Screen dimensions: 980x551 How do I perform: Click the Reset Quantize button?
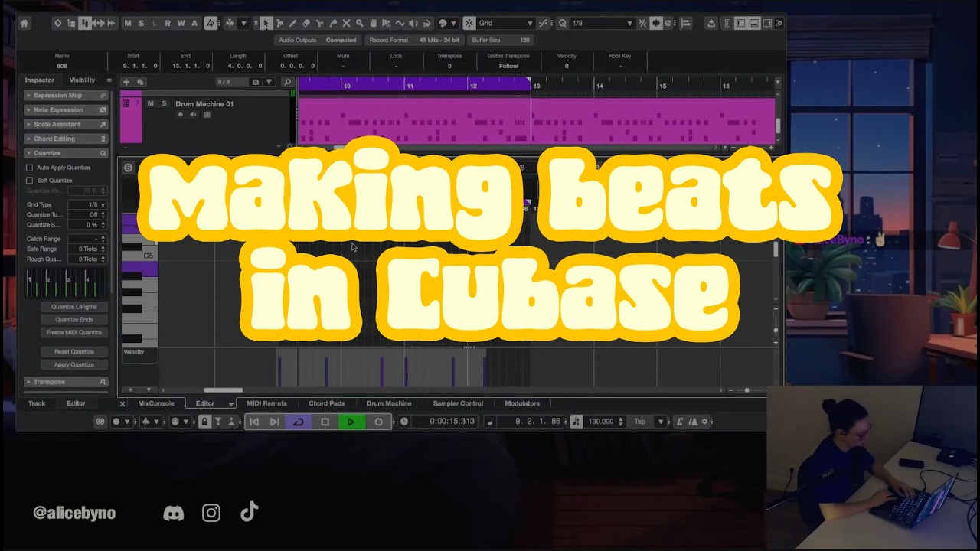[73, 352]
